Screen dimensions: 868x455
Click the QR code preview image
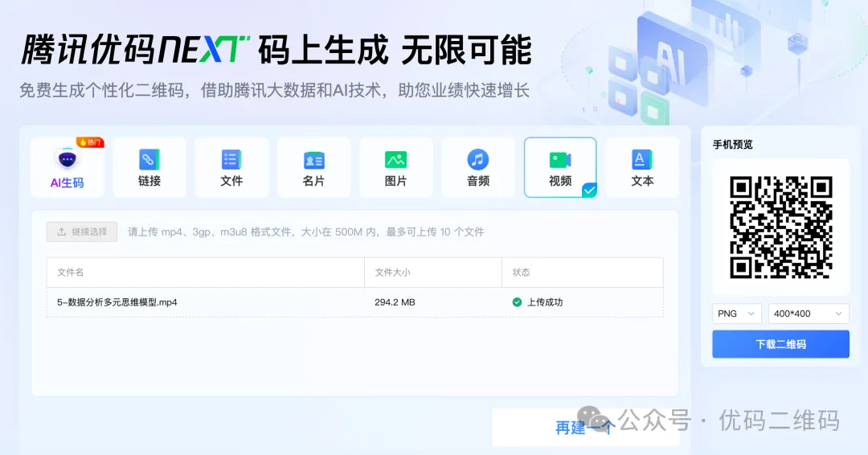(780, 227)
